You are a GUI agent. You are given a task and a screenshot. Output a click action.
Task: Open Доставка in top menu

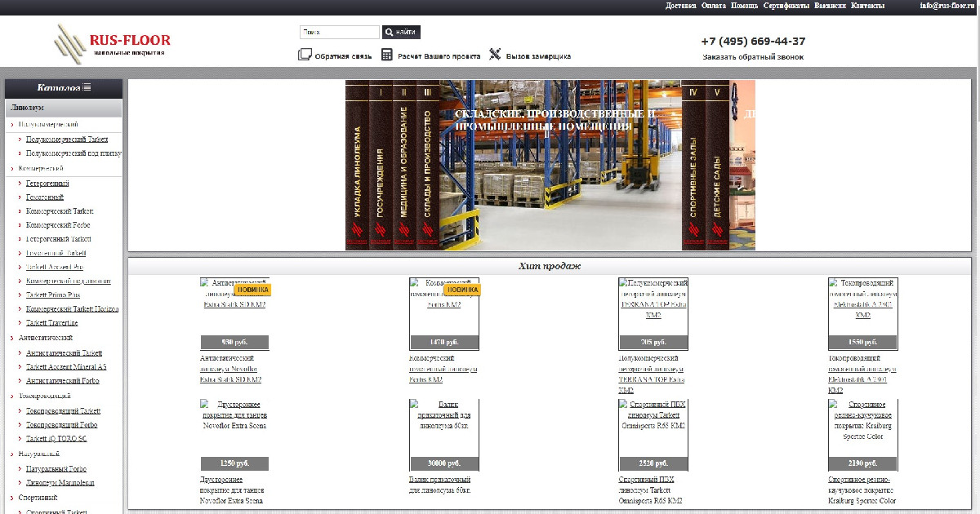tap(681, 6)
